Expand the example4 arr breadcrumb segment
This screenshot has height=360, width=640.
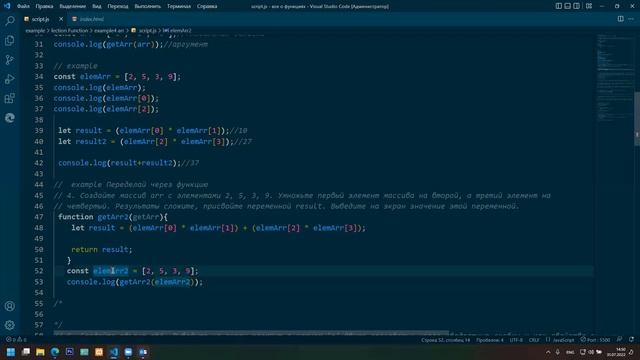click(x=109, y=30)
